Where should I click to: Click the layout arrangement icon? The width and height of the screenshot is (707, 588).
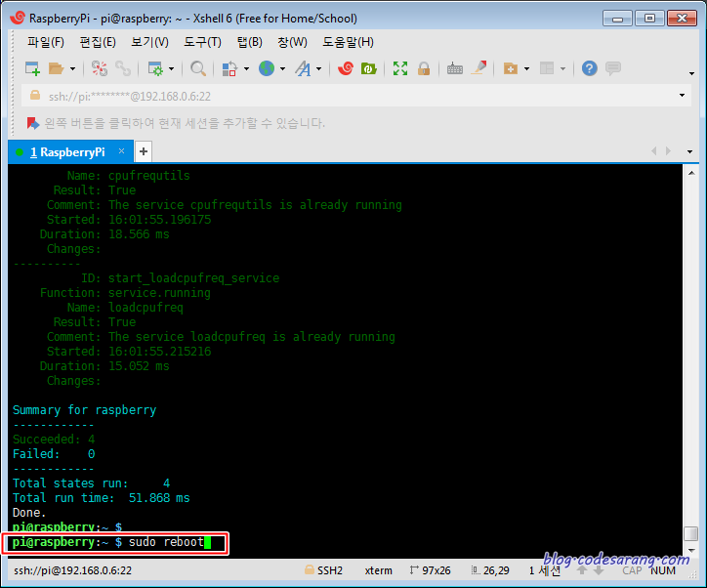547,68
